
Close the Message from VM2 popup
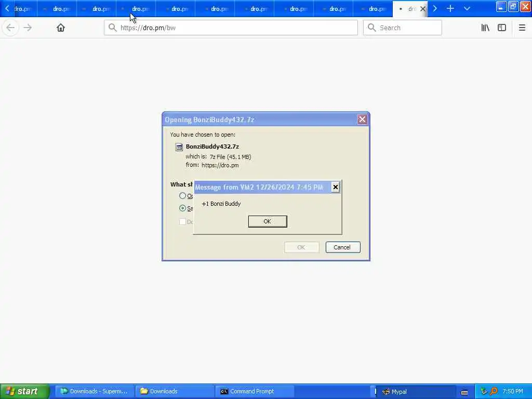click(335, 187)
